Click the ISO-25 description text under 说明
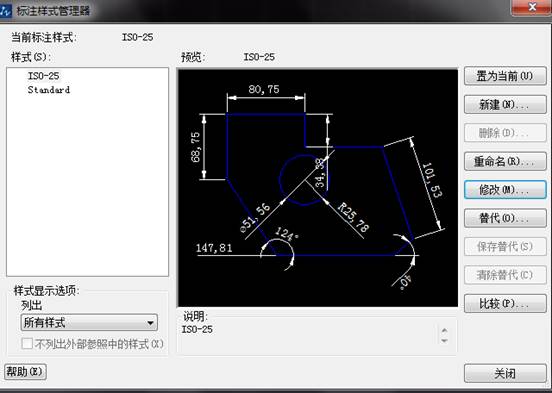 point(197,330)
